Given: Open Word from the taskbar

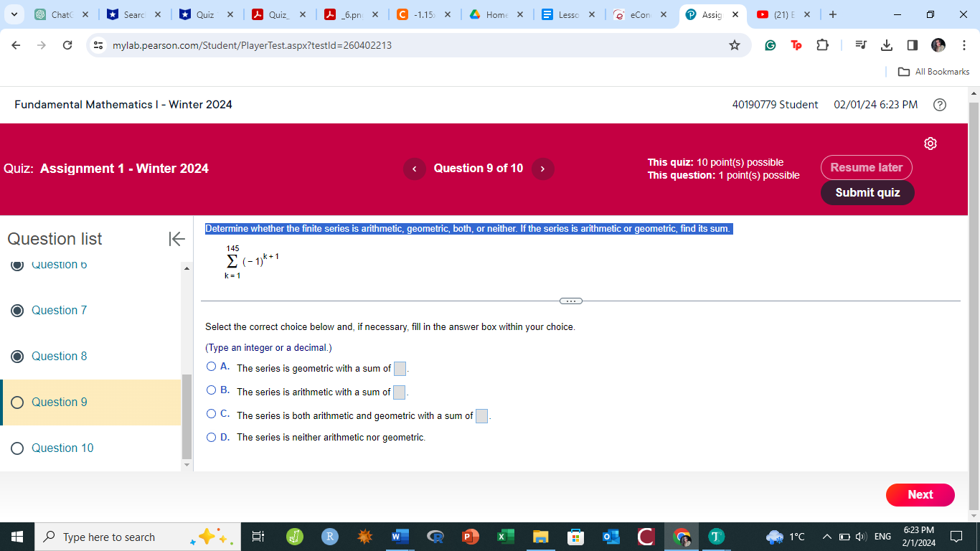Looking at the screenshot, I should tap(400, 537).
